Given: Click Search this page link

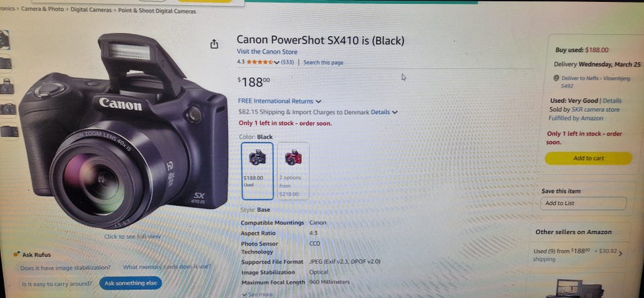Looking at the screenshot, I should tap(323, 62).
